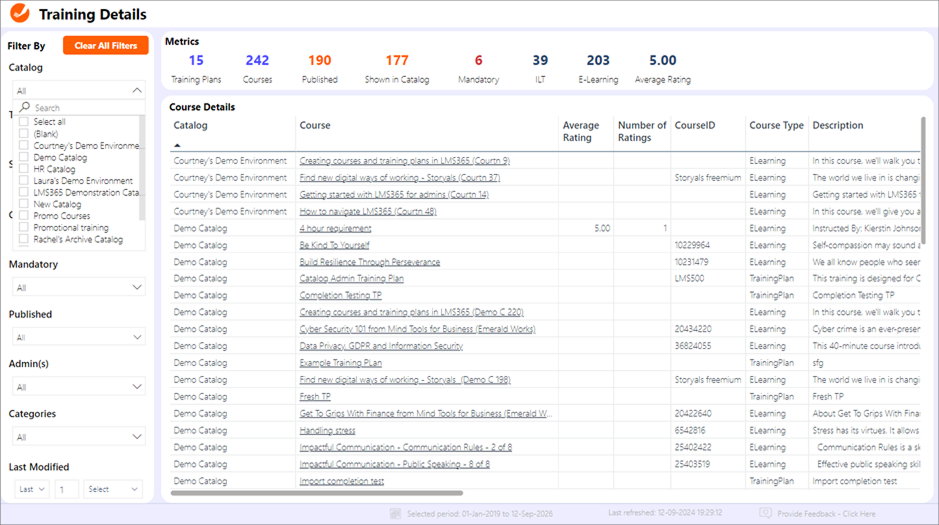Tick the Demo Catalog checkbox
The width and height of the screenshot is (939, 525).
point(25,158)
